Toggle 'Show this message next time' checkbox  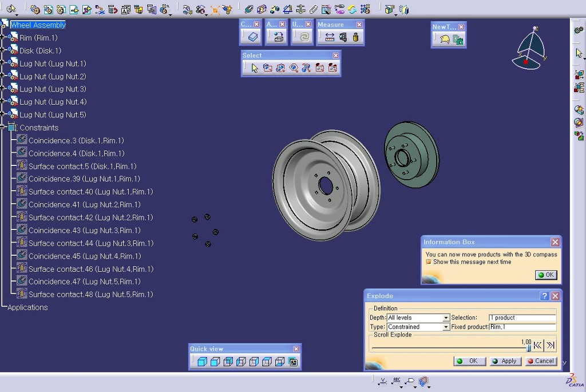428,262
